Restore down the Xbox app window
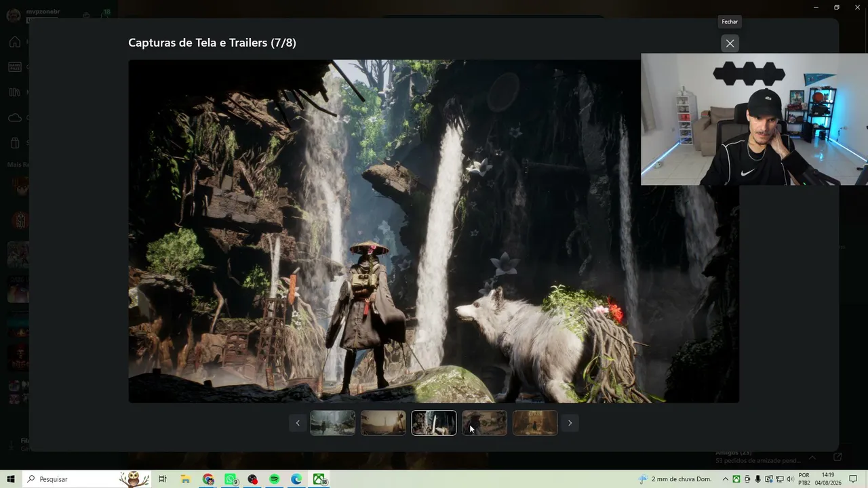This screenshot has height=488, width=868. coord(837,7)
